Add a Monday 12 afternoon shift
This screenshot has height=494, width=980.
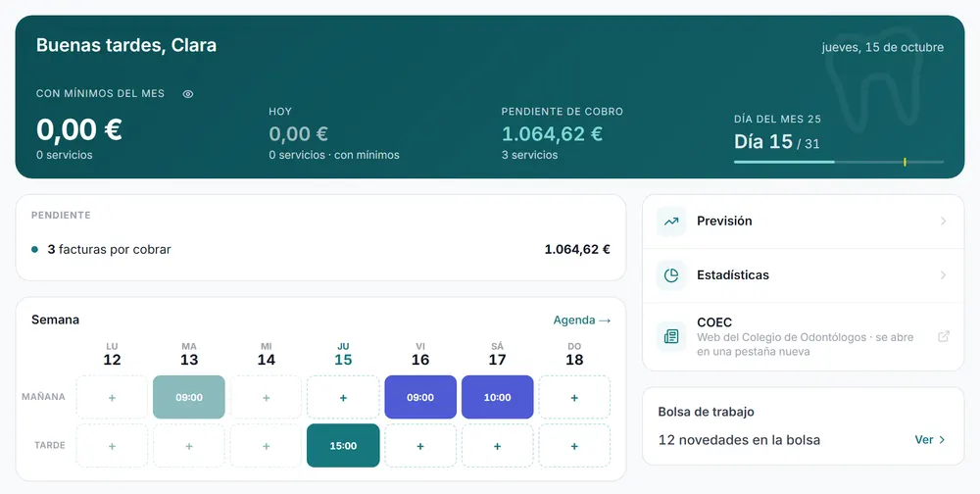[112, 446]
